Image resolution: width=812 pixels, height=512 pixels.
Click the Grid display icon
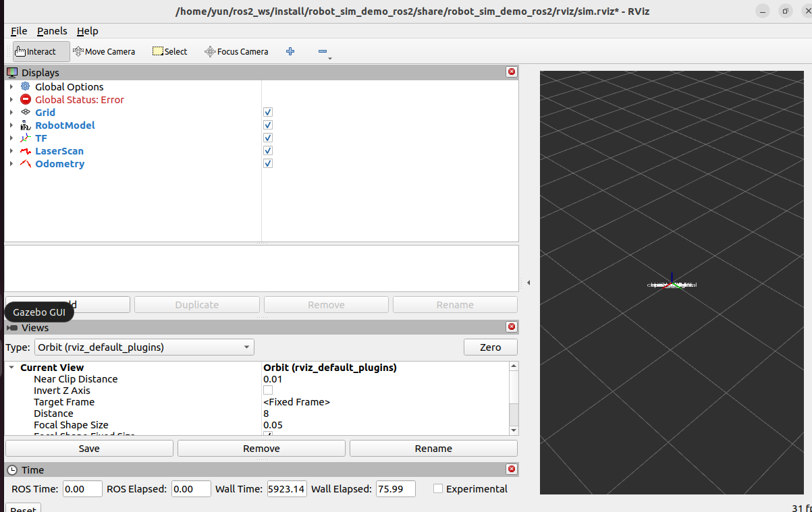(x=26, y=112)
